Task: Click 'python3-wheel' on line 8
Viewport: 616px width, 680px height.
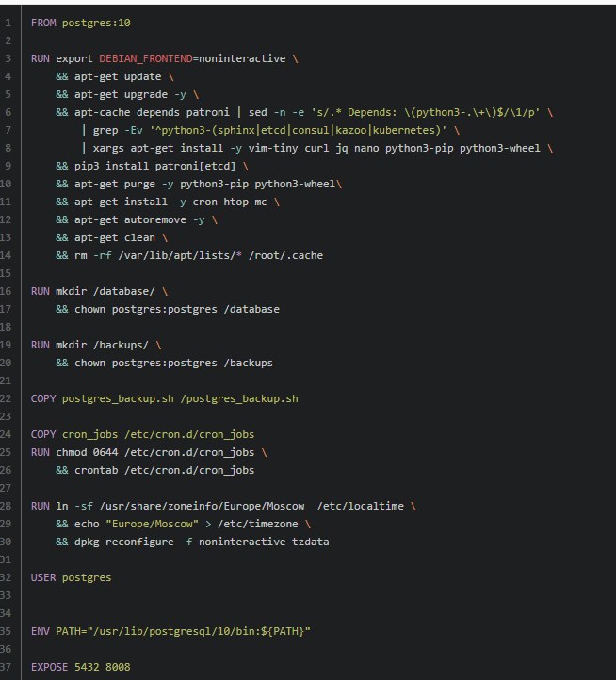Action: pos(500,148)
